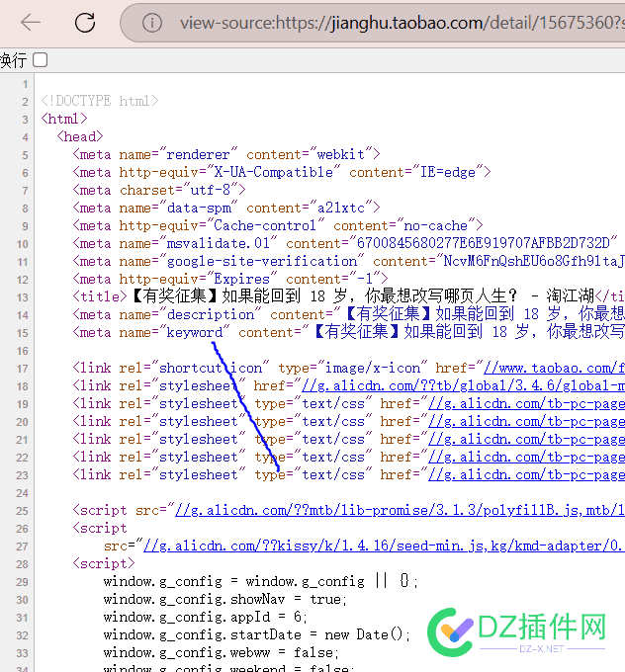Click the <!DOCTYPE html> text on line 2

click(x=100, y=101)
